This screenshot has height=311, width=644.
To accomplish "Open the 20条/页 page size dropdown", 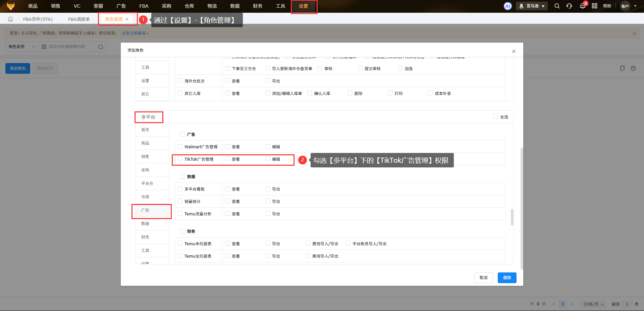I will click(593, 304).
